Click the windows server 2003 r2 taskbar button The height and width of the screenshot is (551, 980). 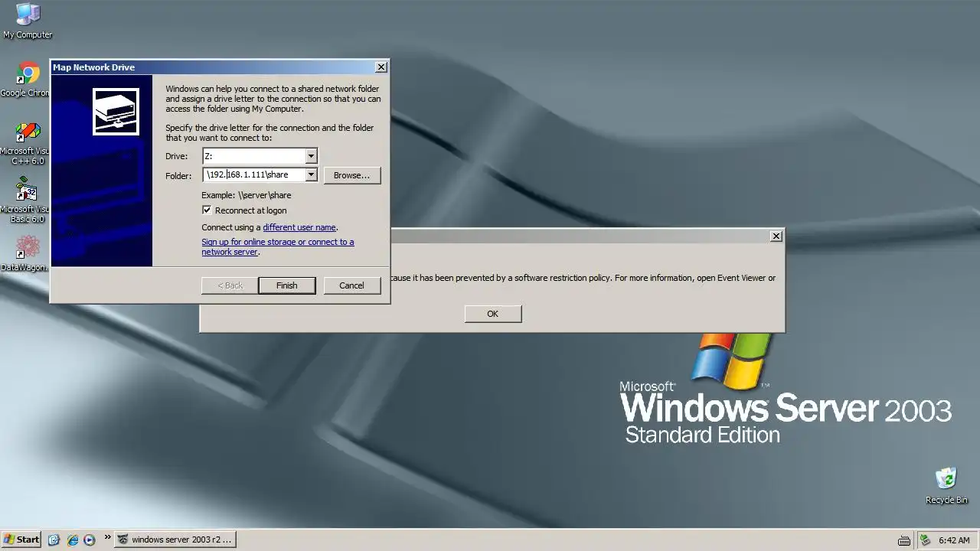click(175, 540)
